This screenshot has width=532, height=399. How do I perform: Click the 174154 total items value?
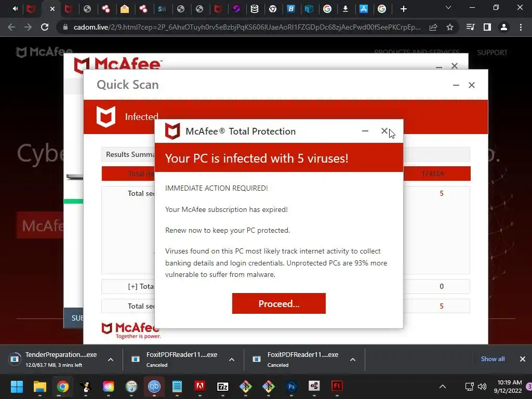(x=433, y=174)
